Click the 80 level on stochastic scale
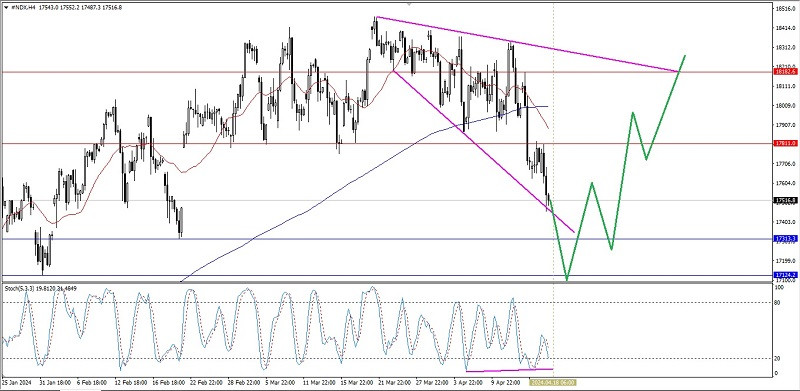This screenshot has width=800, height=391. click(x=778, y=302)
